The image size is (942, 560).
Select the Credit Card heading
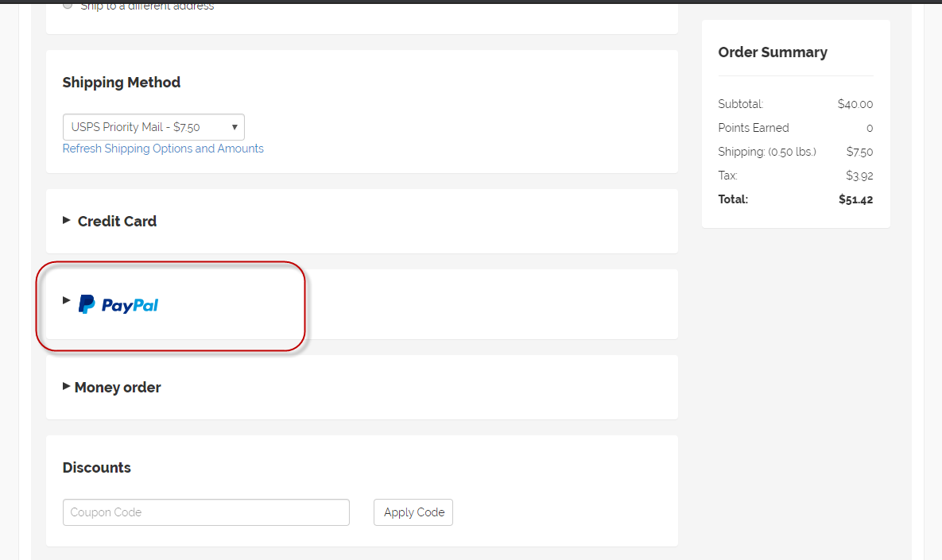117,222
